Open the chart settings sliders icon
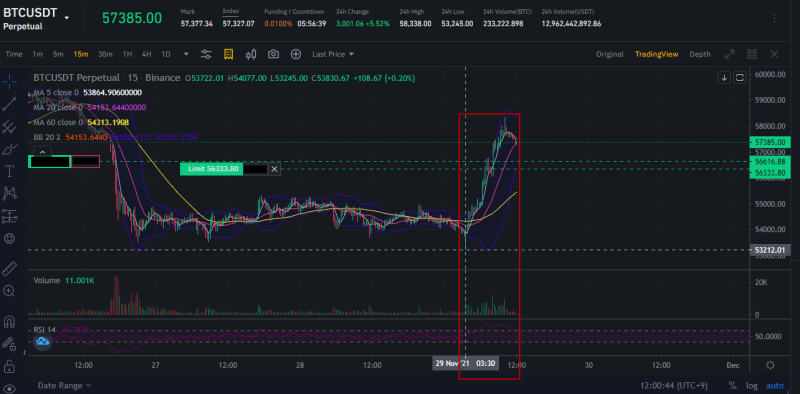 point(206,54)
